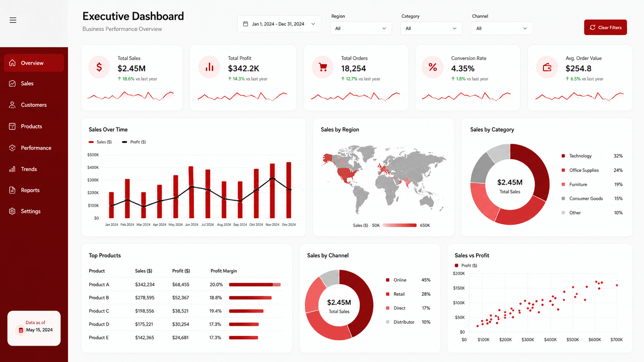Click the Product B row name
Image resolution: width=644 pixels, height=362 pixels.
tap(99, 298)
